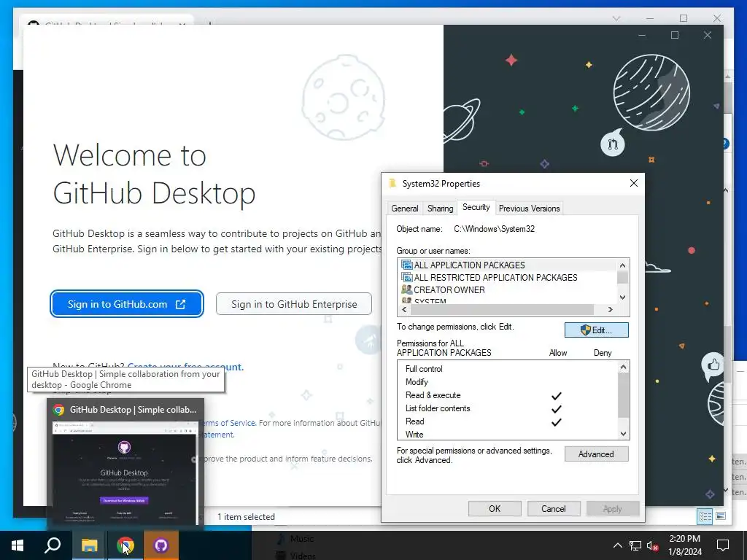
Task: Open Create your free account link
Action: click(x=186, y=367)
